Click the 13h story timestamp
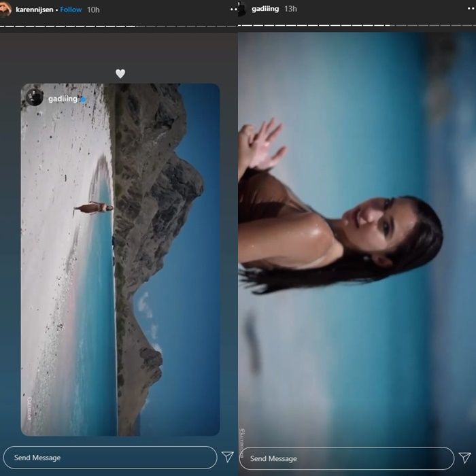Viewport: 476px width, 476px height. click(x=290, y=9)
